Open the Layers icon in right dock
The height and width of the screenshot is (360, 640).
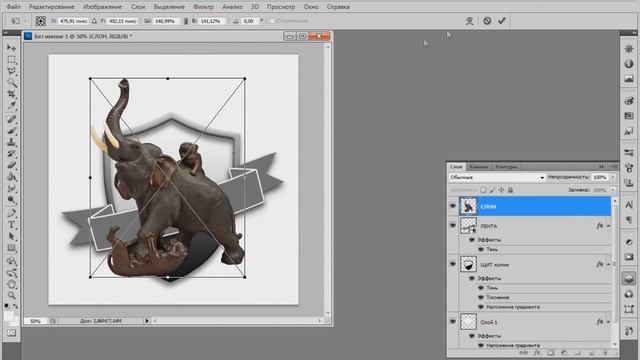[x=629, y=279]
